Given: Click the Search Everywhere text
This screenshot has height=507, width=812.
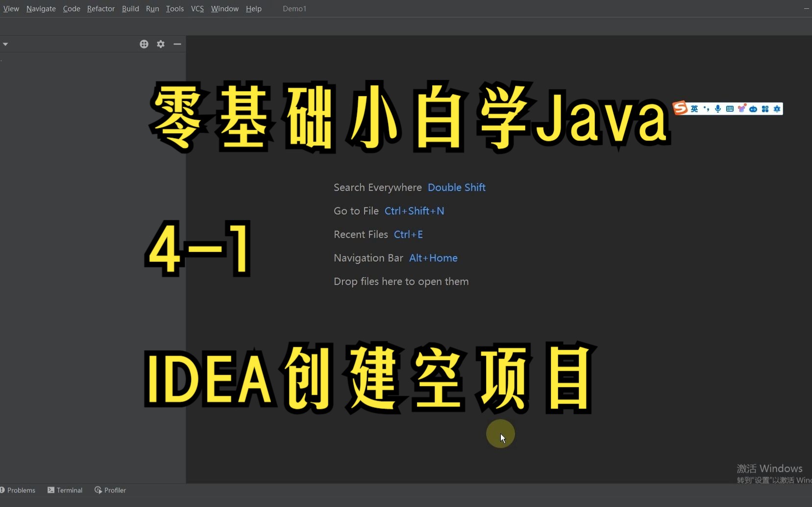Looking at the screenshot, I should 378,188.
